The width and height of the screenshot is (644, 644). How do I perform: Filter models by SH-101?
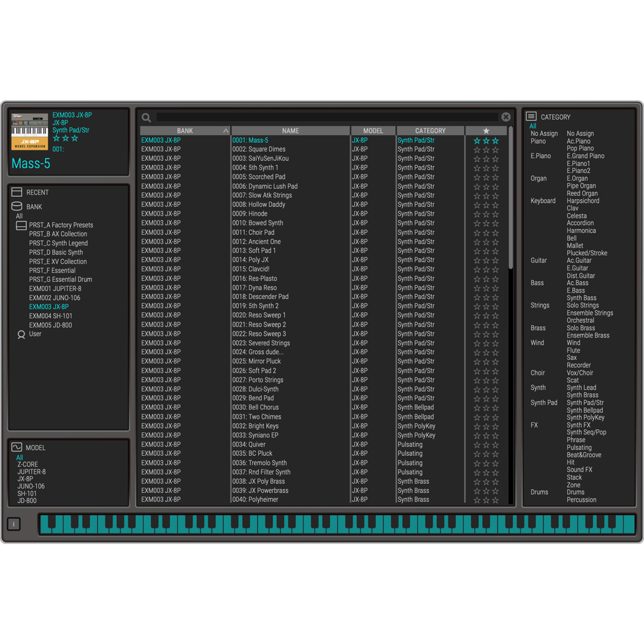(27, 494)
